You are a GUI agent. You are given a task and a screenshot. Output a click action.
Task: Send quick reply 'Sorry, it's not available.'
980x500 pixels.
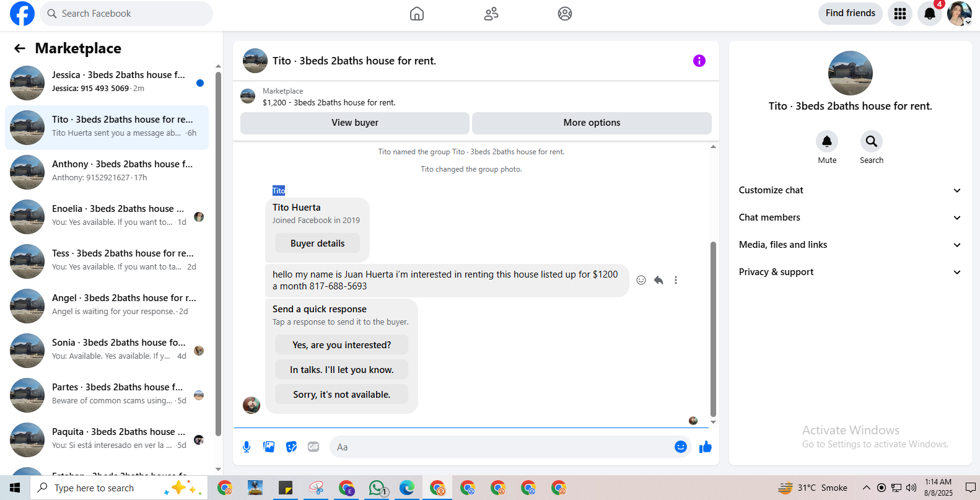[342, 395]
